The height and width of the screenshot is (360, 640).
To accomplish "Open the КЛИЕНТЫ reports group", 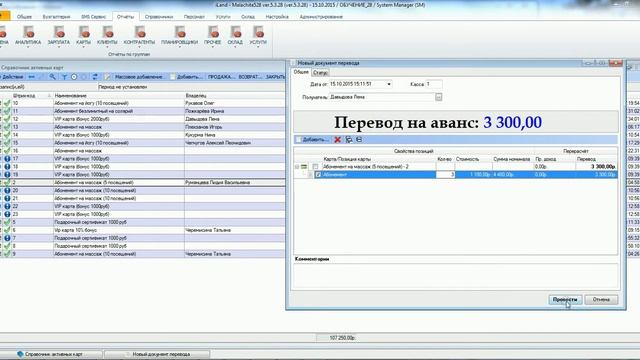I will pyautogui.click(x=107, y=37).
